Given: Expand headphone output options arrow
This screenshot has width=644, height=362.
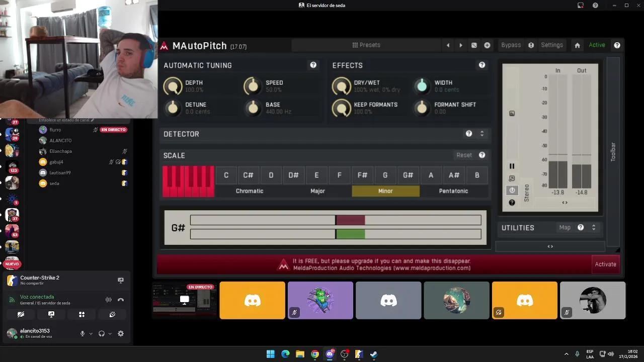Looking at the screenshot, I should (110, 333).
